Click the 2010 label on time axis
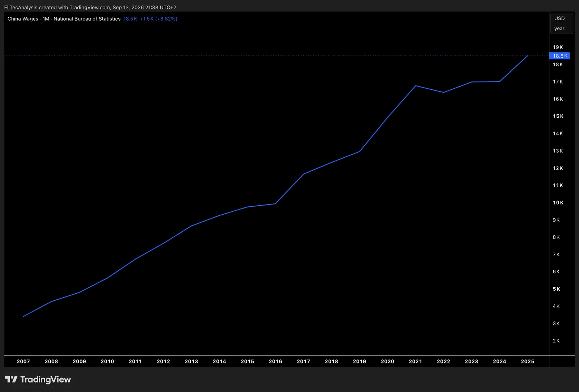The height and width of the screenshot is (392, 579). point(107,361)
